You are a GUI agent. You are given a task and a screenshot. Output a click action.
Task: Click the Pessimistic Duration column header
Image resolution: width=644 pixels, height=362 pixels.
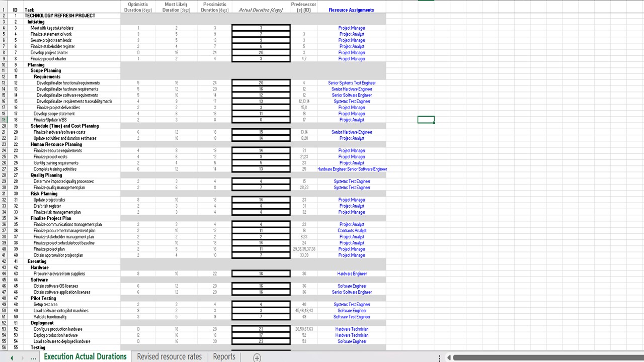coord(215,7)
